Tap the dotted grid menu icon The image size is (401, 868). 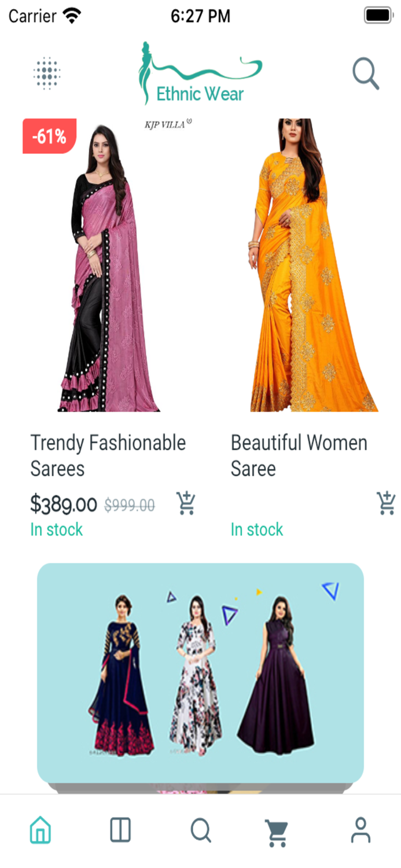47,73
